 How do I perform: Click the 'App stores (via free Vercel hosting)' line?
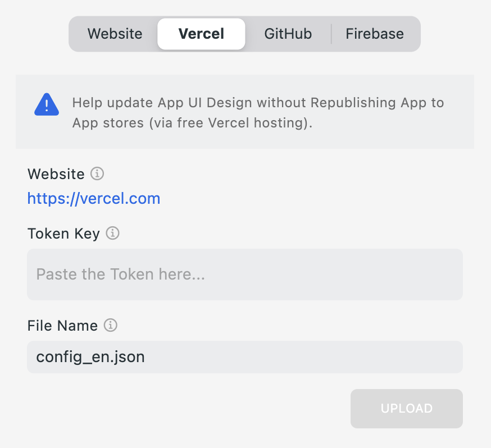192,124
